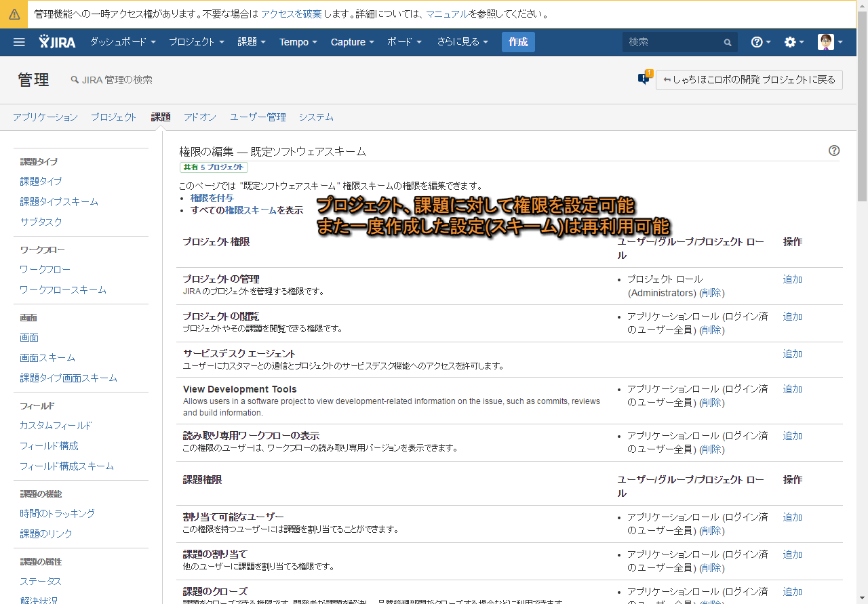This screenshot has height=604, width=868.
Task: Click 追加 for プロジェクトの閲覧
Action: (793, 316)
